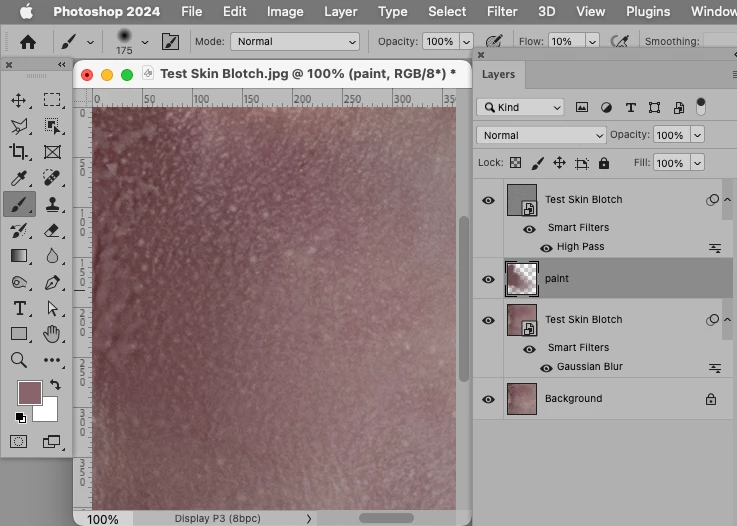Select the Hand tool

click(x=52, y=334)
